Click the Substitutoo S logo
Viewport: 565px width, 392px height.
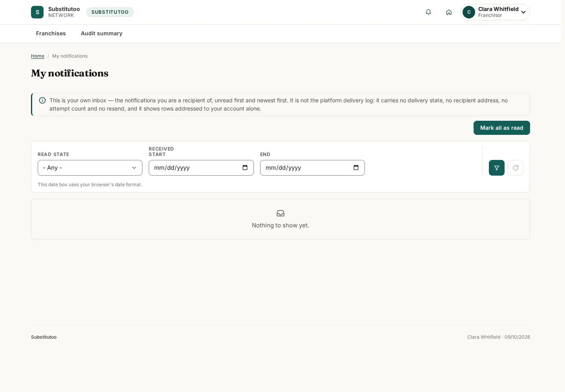(x=37, y=12)
